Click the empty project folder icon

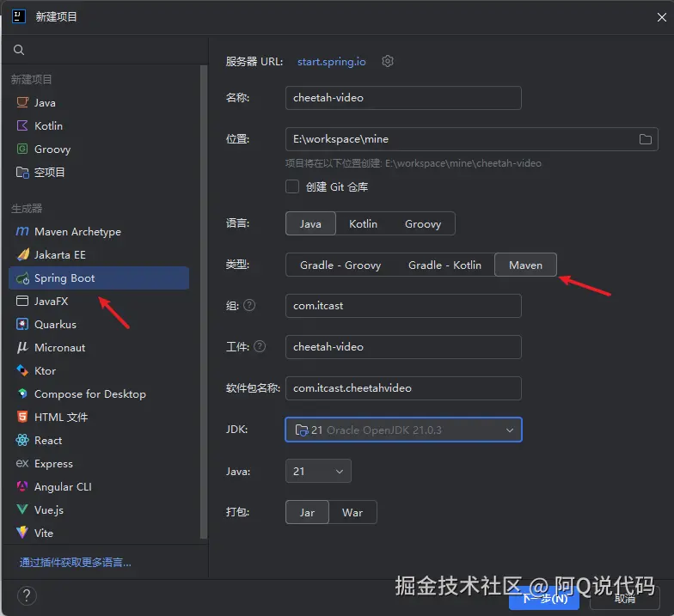[x=22, y=172]
